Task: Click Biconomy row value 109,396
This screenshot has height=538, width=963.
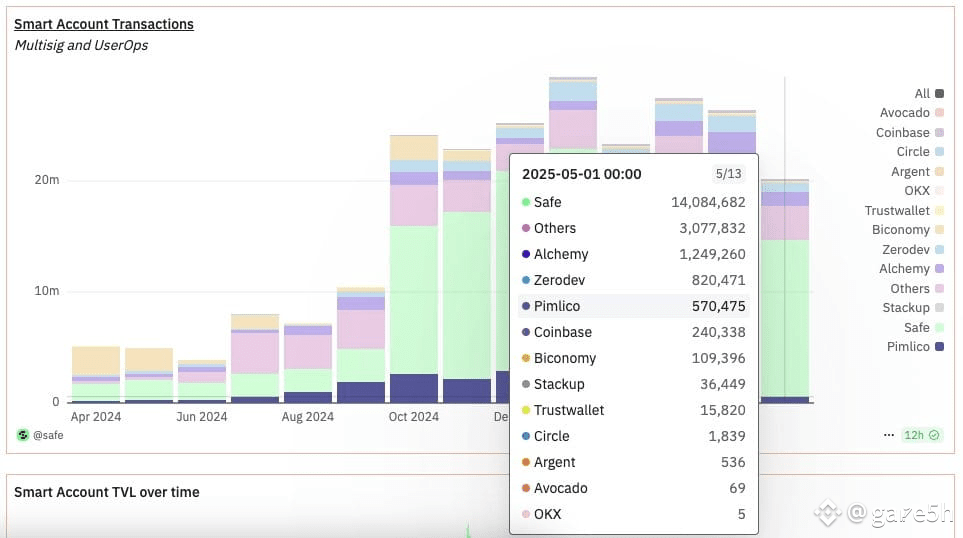Action: tap(718, 358)
